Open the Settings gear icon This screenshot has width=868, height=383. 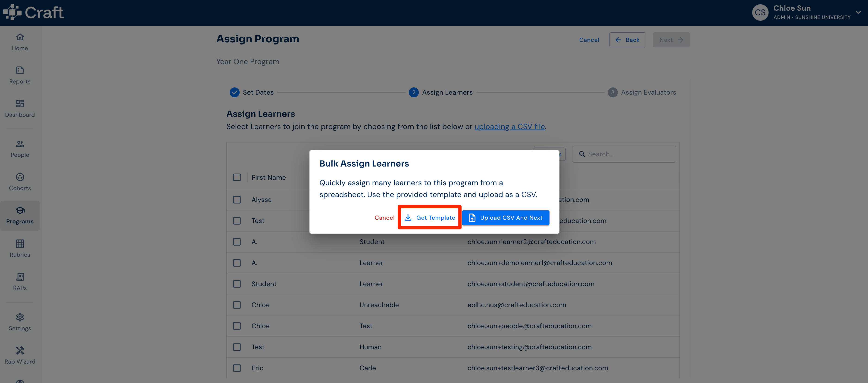pos(20,317)
